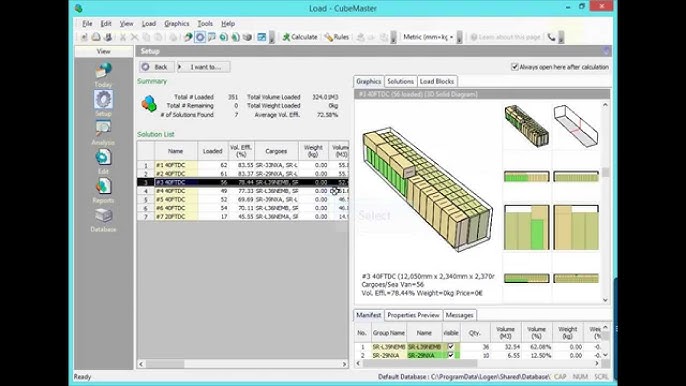Open the File menu
This screenshot has width=686, height=386.
[x=87, y=24]
